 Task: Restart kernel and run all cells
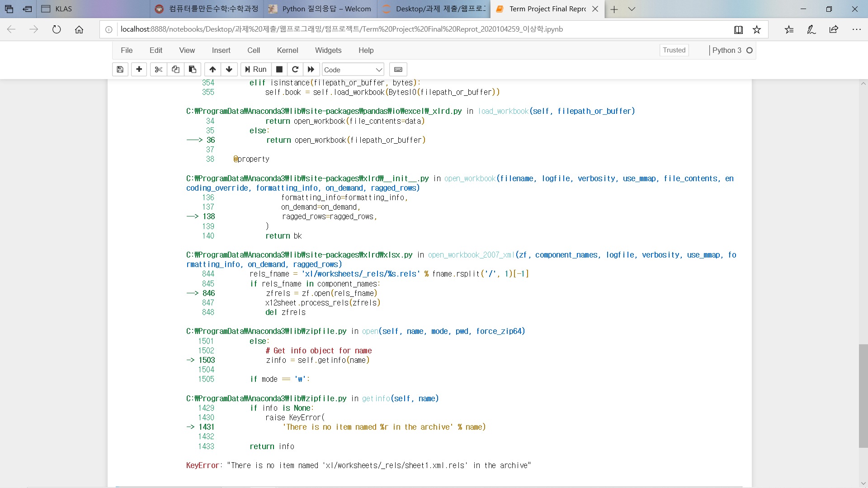click(x=311, y=69)
